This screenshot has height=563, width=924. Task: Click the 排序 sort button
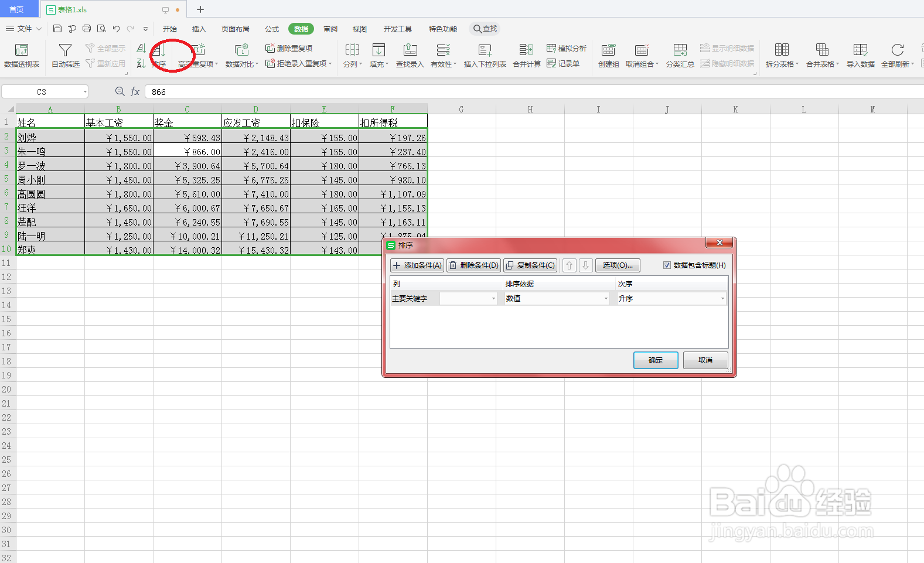(x=159, y=56)
